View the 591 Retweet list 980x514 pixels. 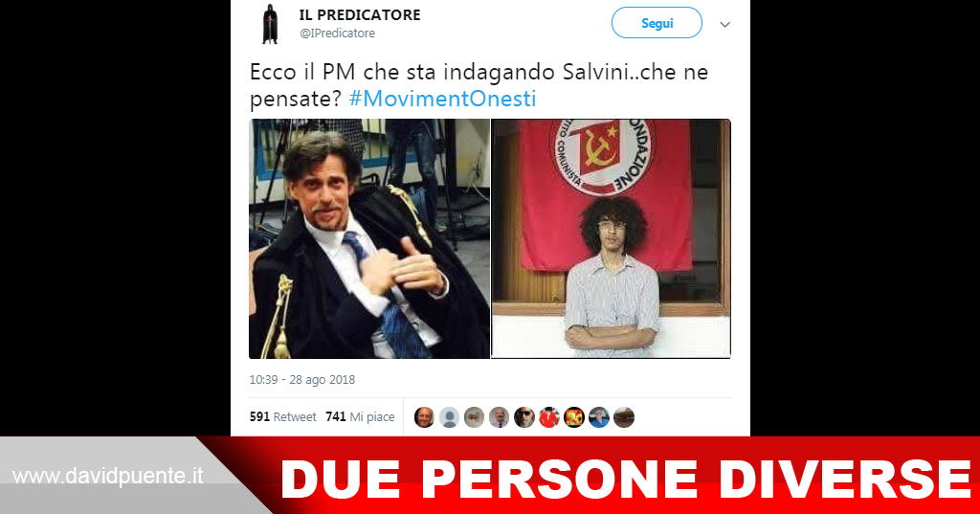(x=283, y=417)
